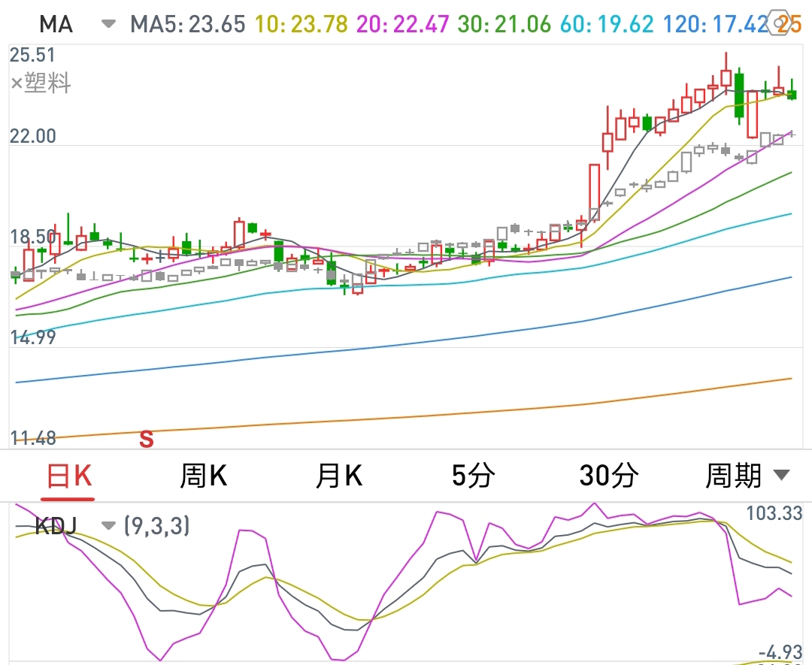812x665 pixels.
Task: Click the KDJ indicator name label
Action: tap(56, 526)
